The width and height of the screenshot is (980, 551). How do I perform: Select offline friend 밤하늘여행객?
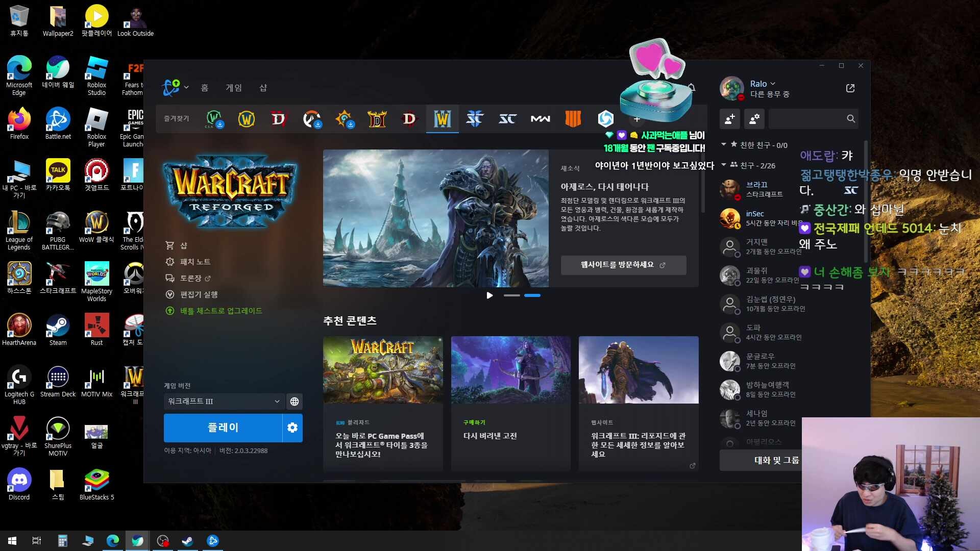[759, 390]
